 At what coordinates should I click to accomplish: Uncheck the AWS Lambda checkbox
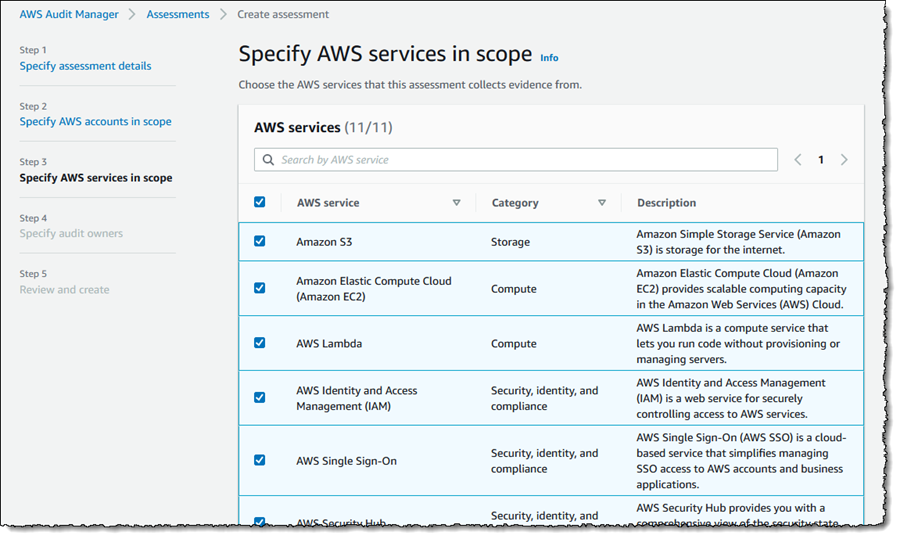pyautogui.click(x=259, y=343)
